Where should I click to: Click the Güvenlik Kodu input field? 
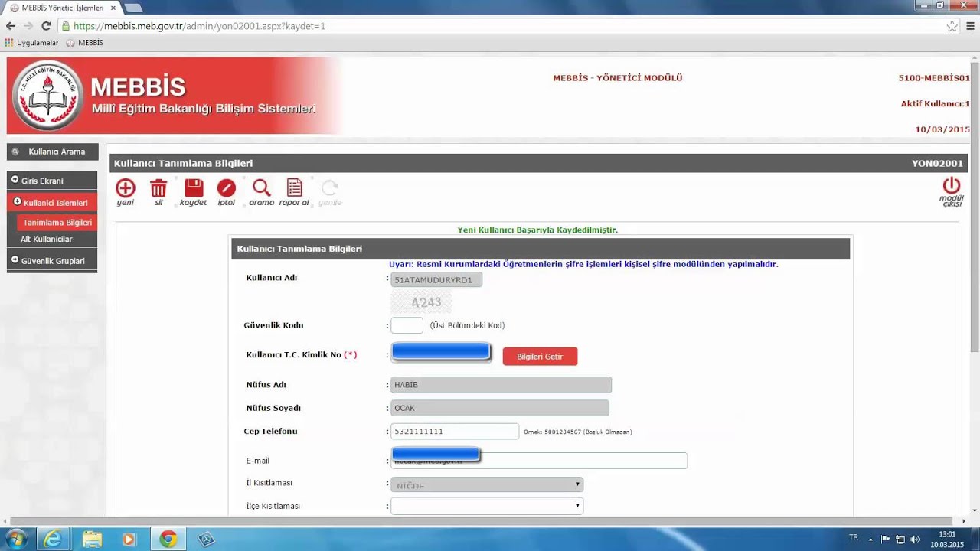click(x=407, y=325)
